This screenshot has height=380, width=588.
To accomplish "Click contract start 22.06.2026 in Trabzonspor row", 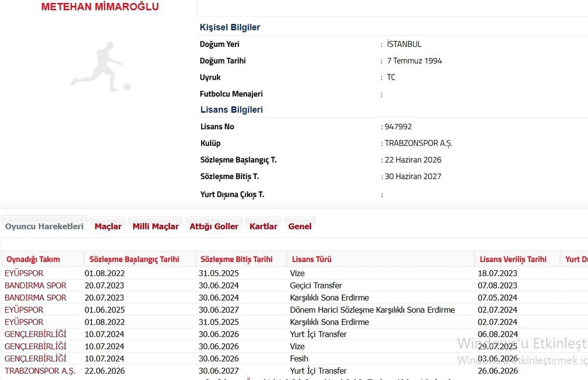I will pos(105,371).
